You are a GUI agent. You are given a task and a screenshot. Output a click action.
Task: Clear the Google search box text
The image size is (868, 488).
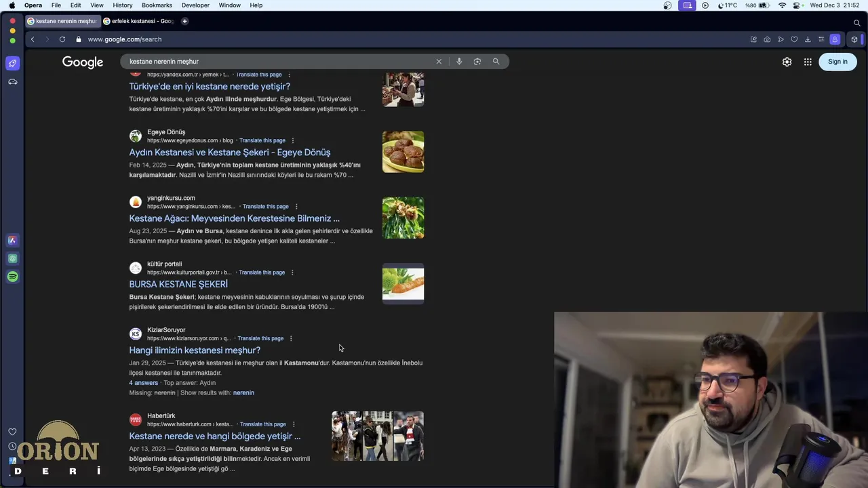[x=439, y=62]
